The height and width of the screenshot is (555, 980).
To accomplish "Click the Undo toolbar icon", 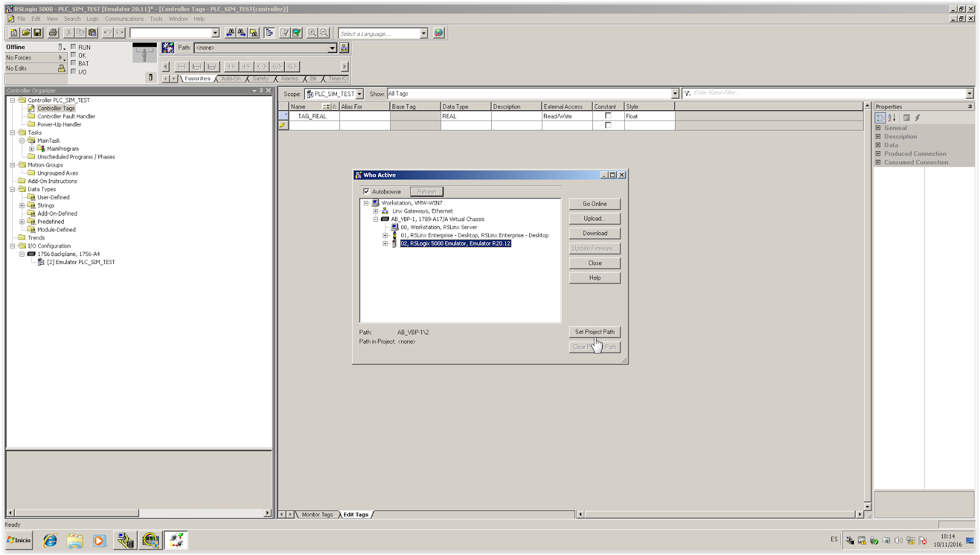I will [x=108, y=32].
